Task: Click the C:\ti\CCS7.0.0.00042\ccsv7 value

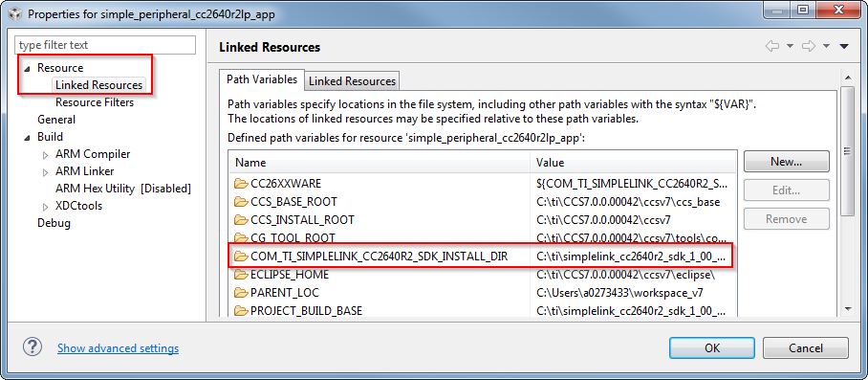Action: (x=603, y=220)
